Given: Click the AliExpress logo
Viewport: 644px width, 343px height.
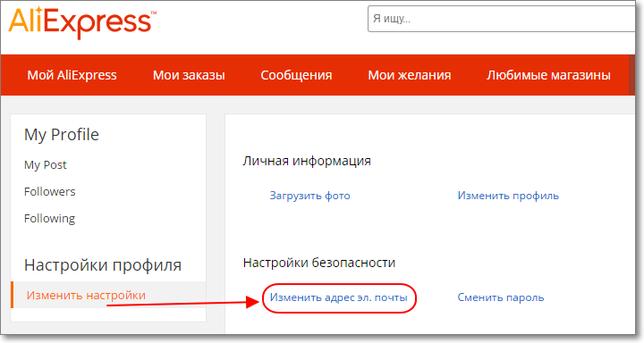Looking at the screenshot, I should pos(82,22).
